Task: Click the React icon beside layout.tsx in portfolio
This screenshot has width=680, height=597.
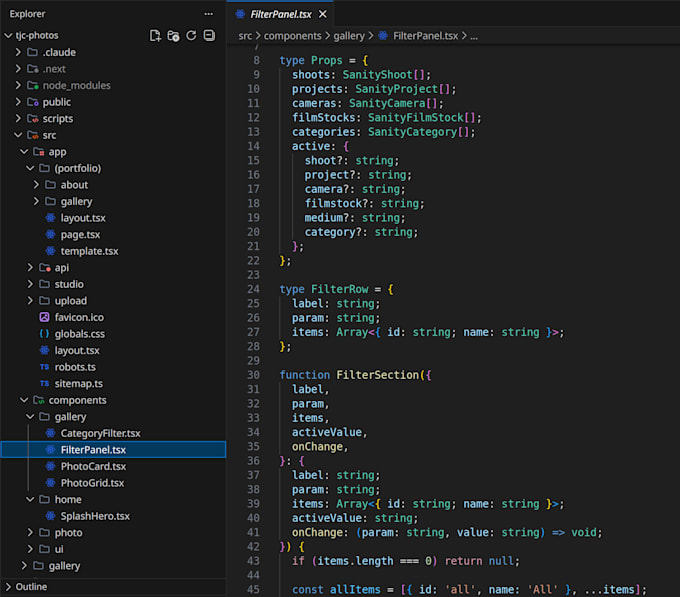Action: point(50,218)
